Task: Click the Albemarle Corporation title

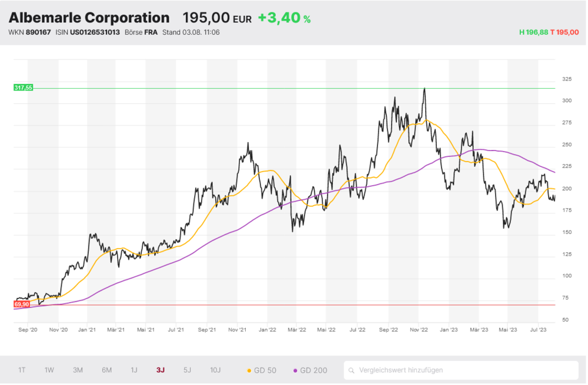Action: (89, 18)
